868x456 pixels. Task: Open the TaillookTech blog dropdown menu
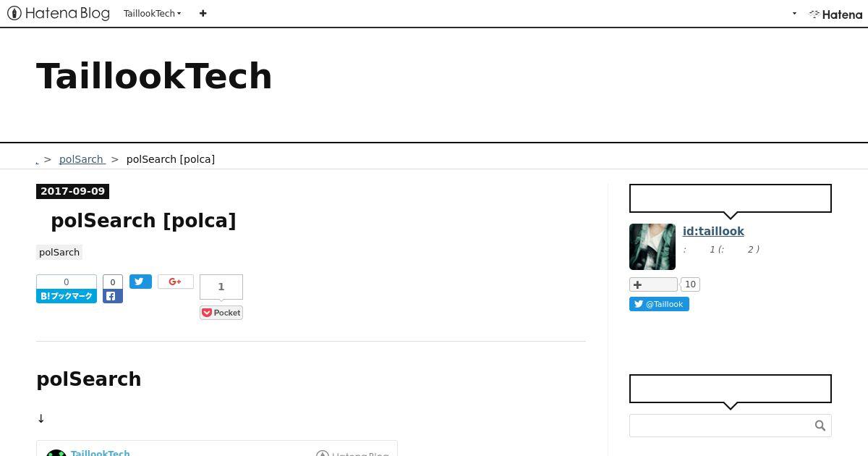pos(152,13)
